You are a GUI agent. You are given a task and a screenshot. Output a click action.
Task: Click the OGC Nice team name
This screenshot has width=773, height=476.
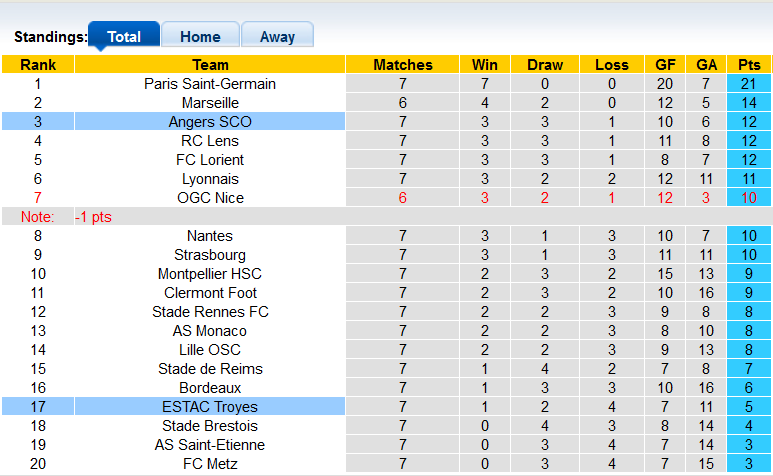(210, 198)
